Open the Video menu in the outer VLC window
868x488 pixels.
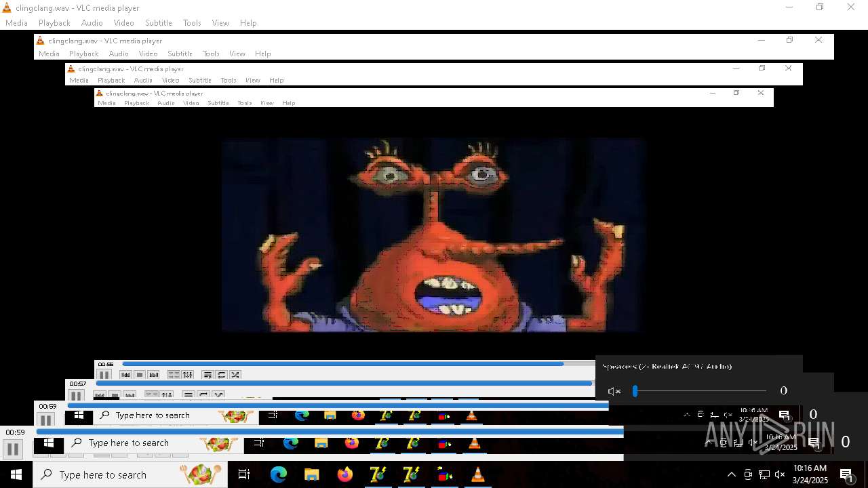coord(124,23)
